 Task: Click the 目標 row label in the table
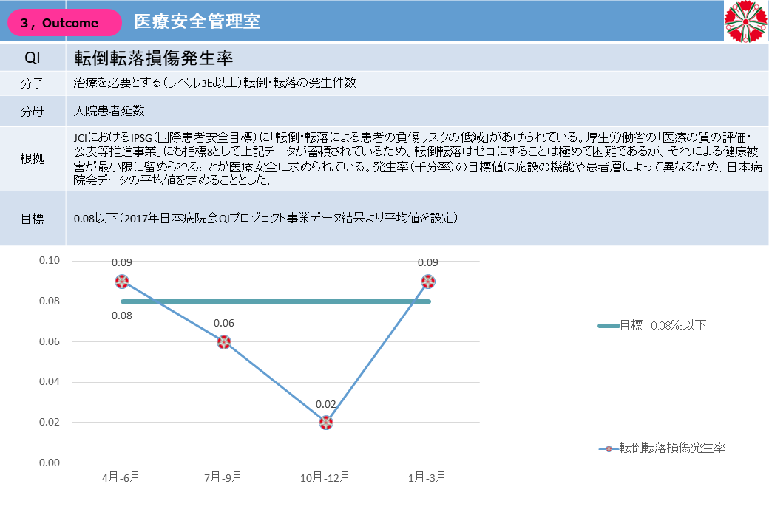[33, 218]
